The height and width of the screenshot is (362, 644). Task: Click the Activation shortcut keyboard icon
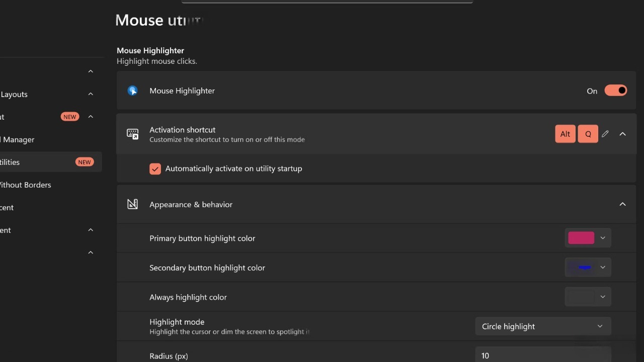tap(132, 134)
